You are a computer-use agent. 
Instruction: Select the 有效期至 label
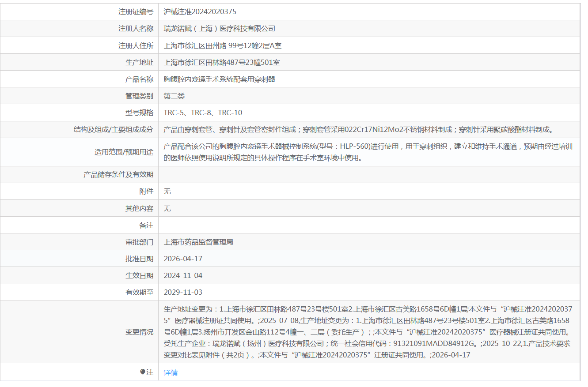click(x=140, y=292)
